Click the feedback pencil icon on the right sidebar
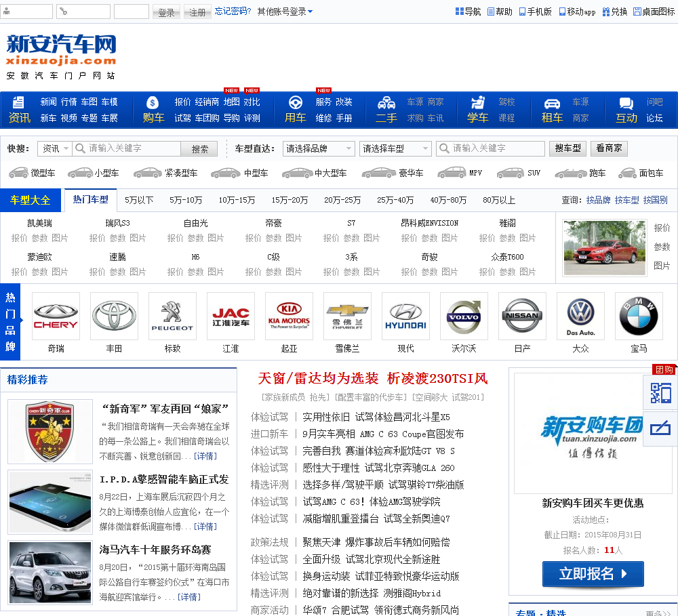The image size is (678, 616). (x=660, y=428)
